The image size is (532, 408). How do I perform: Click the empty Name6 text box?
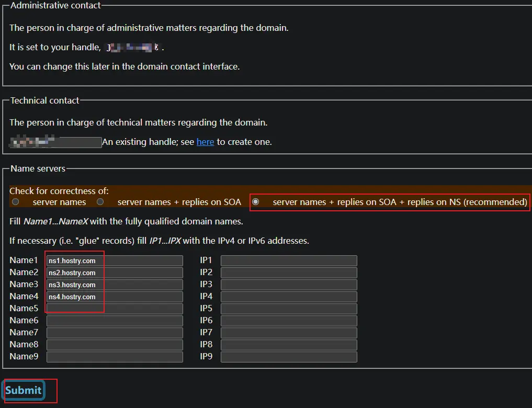tap(115, 321)
